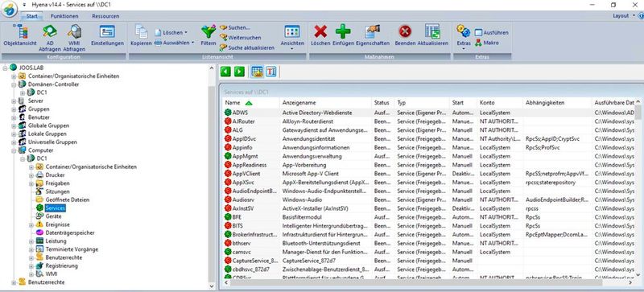Switch to the Start ribbon tab
Viewport: 644px width, 292px height.
(32, 16)
